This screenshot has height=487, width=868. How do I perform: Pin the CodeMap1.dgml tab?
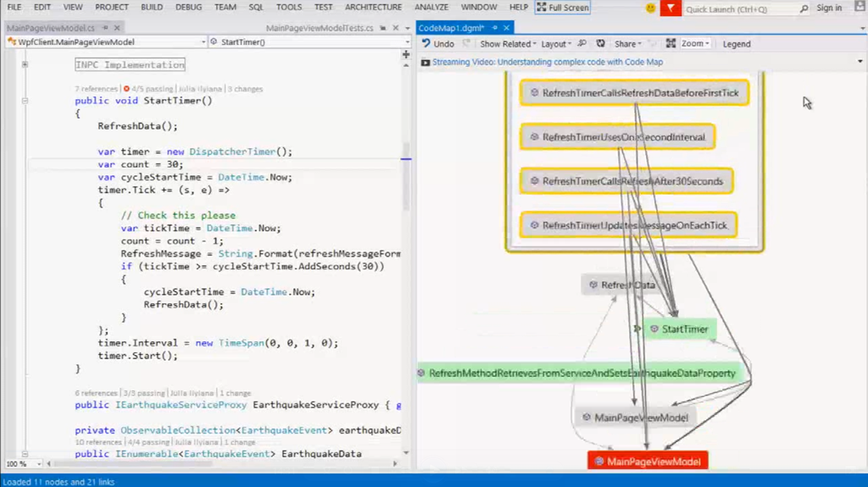coord(495,27)
